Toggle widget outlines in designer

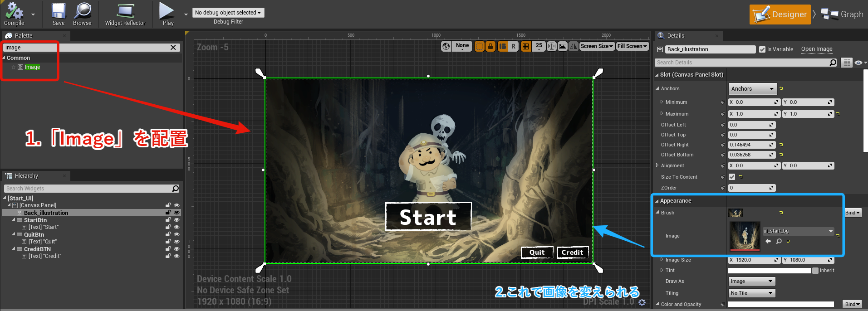point(480,46)
